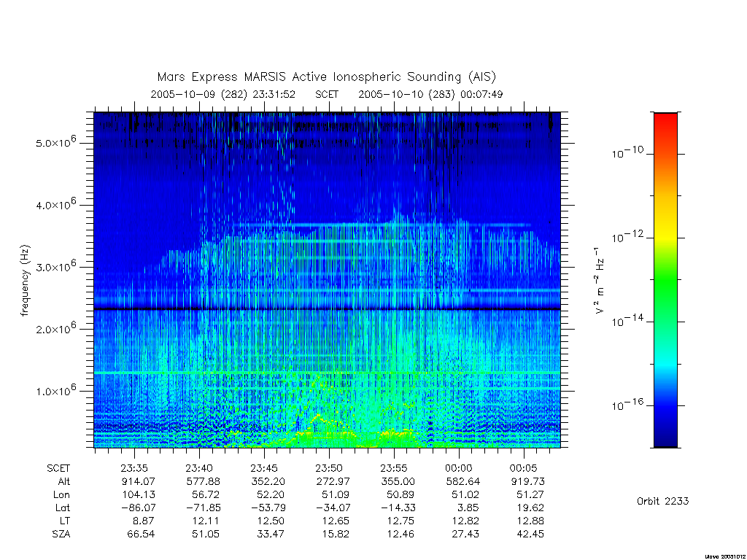Click the 2.0×10⁶ frequency tick label
The height and width of the screenshot is (560, 747).
click(55, 327)
